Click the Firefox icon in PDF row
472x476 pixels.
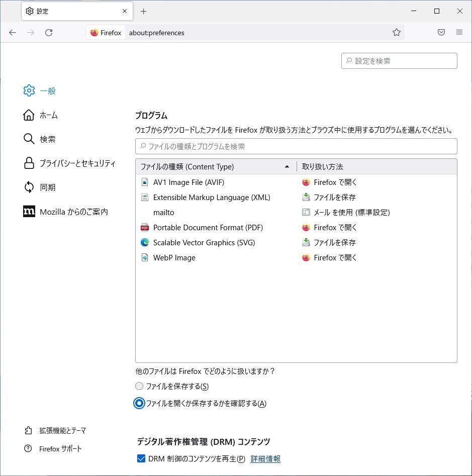(x=306, y=227)
